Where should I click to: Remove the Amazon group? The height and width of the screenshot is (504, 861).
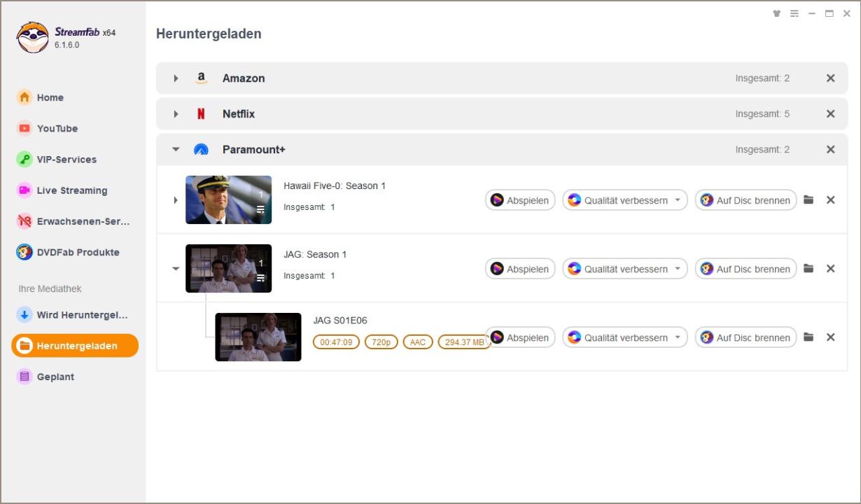[831, 78]
